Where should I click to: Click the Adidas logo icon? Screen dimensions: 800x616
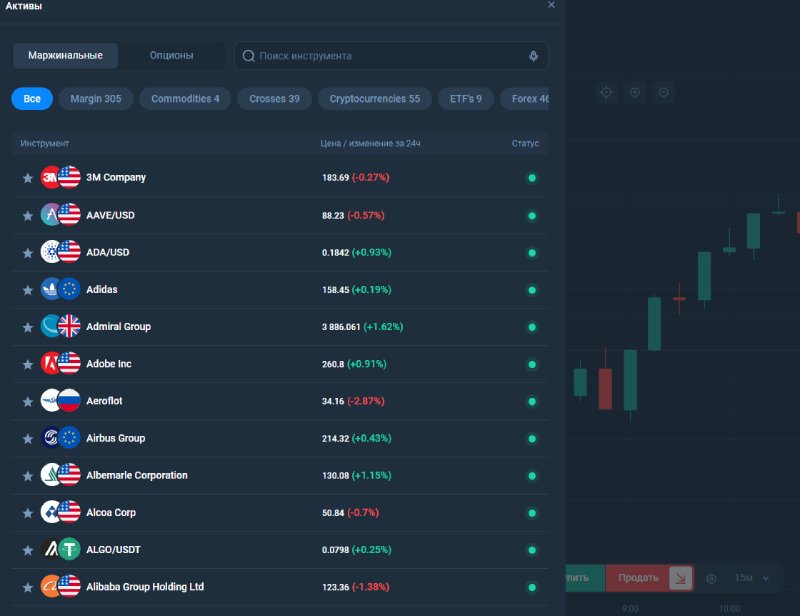[51, 289]
